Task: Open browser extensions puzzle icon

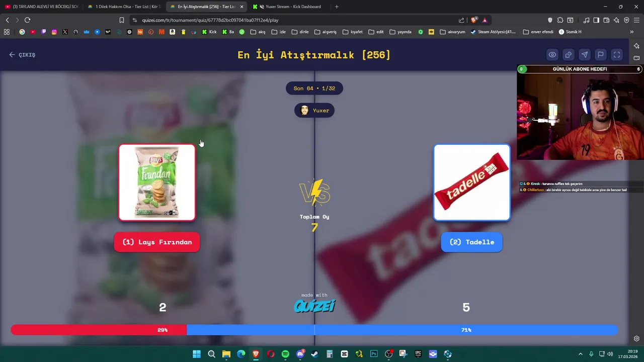Action: click(560, 20)
